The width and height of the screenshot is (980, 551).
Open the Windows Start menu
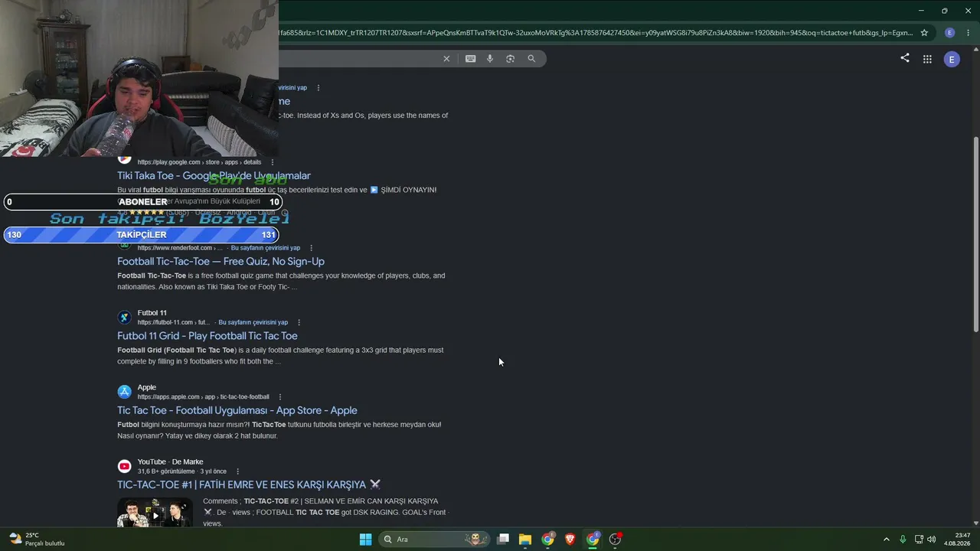click(x=365, y=540)
